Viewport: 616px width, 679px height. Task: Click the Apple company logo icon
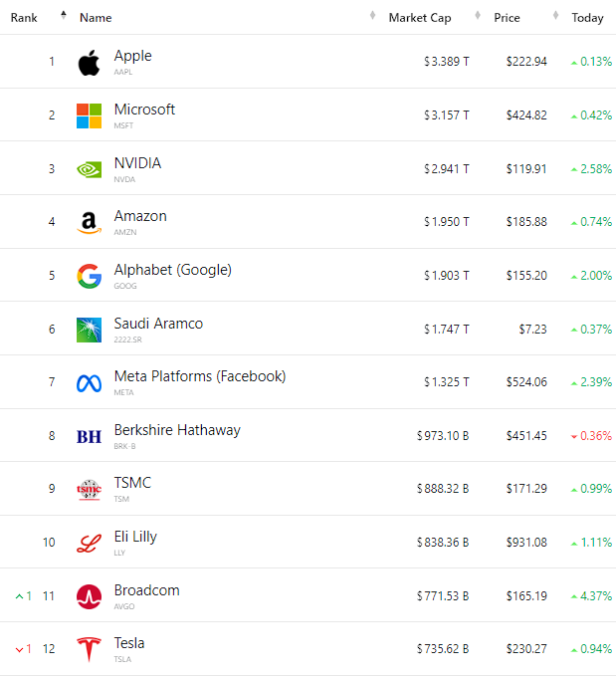coord(89,63)
